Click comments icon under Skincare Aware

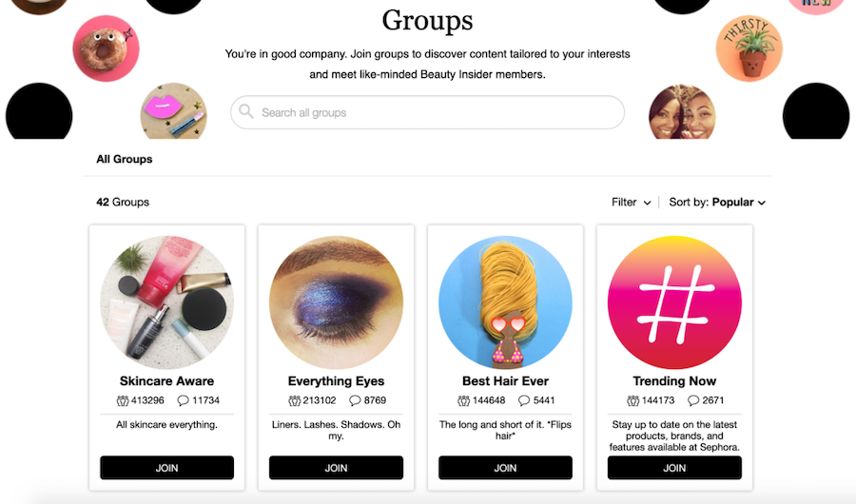click(183, 400)
